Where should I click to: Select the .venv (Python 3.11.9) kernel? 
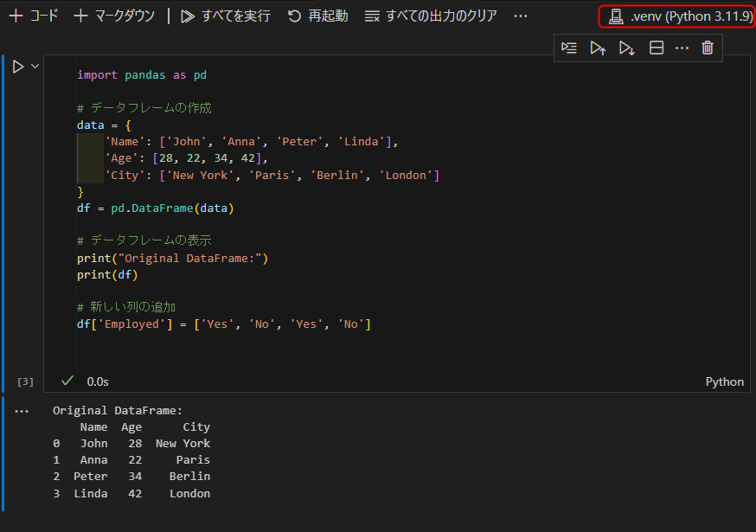[678, 16]
